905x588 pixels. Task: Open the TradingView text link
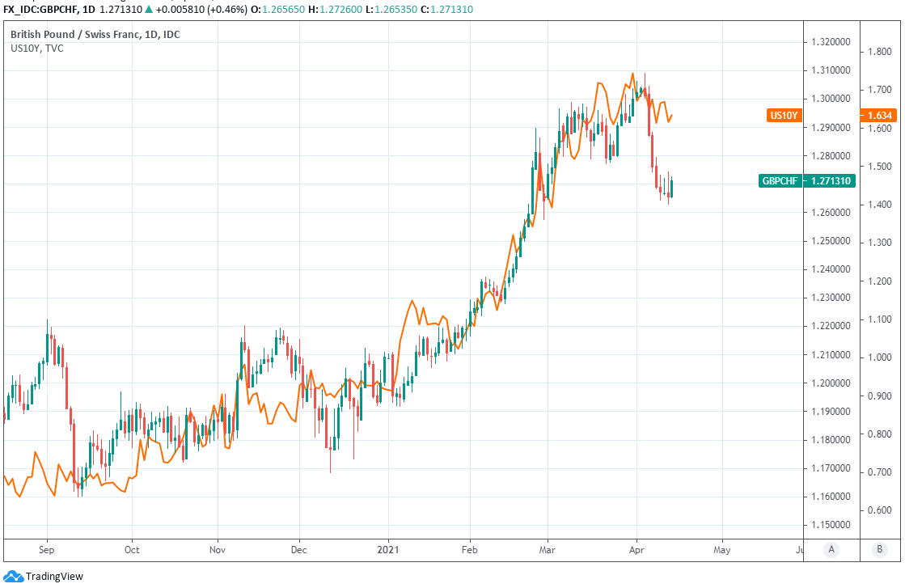[54, 577]
